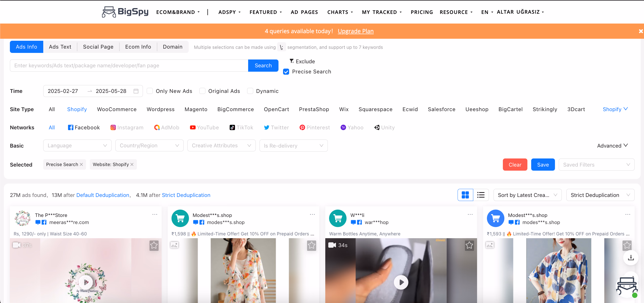Open the ECOM&BRAND menu
Viewport: 644px width, 303px height.
pyautogui.click(x=178, y=12)
